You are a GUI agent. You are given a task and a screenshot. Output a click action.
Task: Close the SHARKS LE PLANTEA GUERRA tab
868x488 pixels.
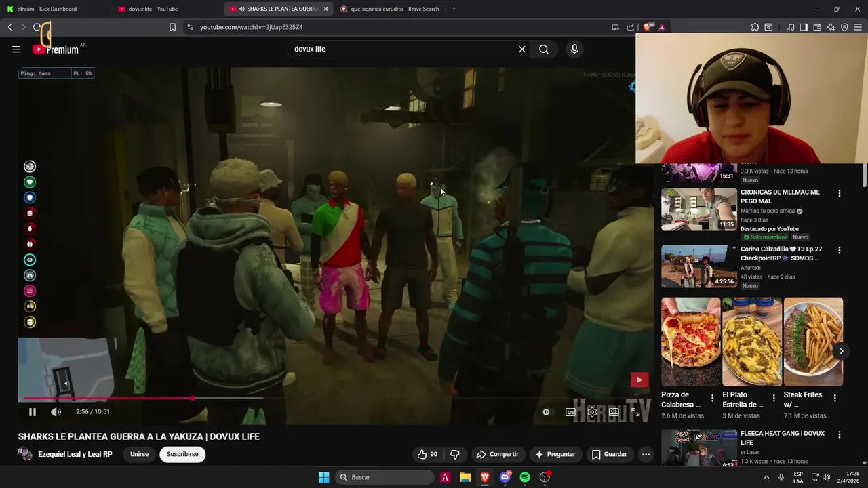tap(325, 9)
